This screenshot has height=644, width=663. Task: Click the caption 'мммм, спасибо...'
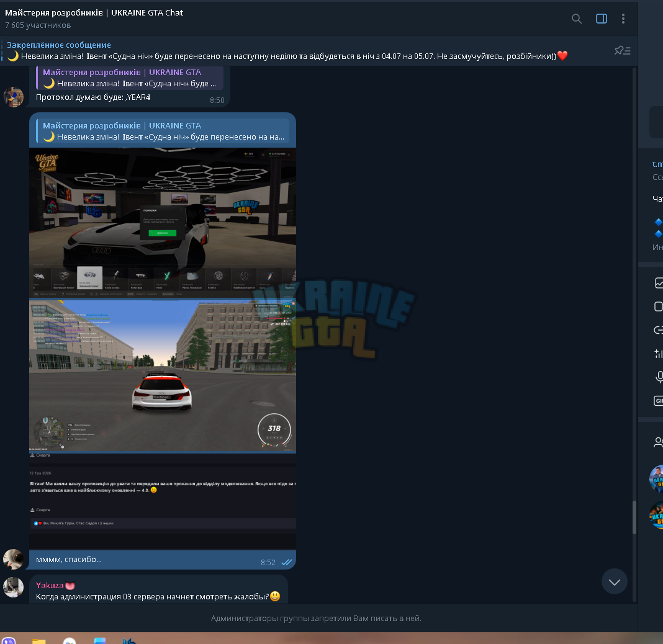68,560
